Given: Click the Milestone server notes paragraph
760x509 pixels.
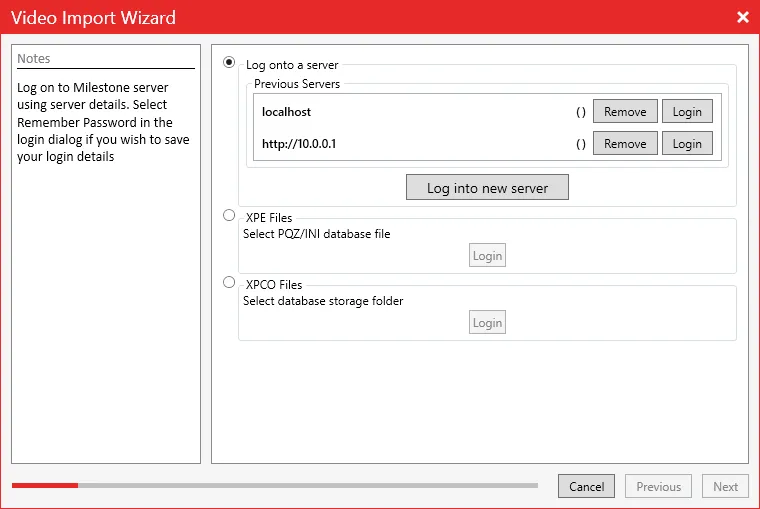Looking at the screenshot, I should [x=103, y=122].
